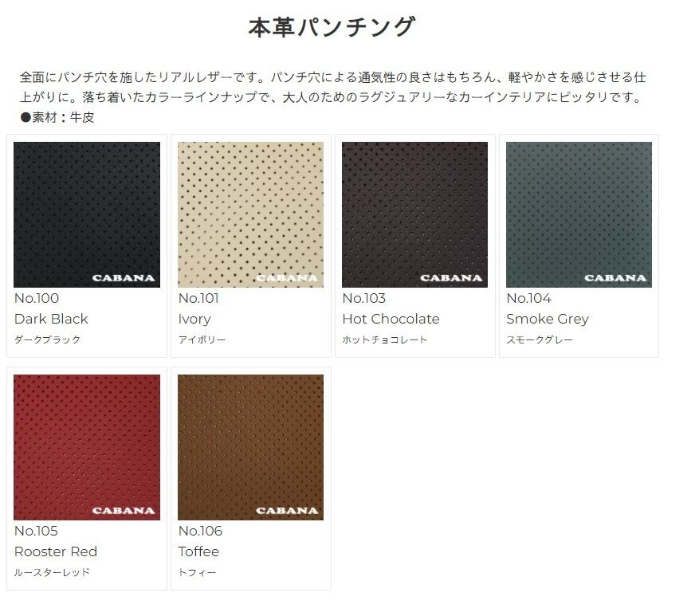
Task: Click the アイボリー Japanese caption
Action: (x=202, y=339)
